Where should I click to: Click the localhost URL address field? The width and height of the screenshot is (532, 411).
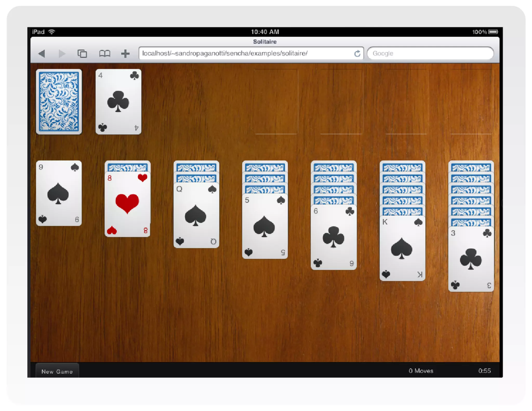tap(244, 54)
